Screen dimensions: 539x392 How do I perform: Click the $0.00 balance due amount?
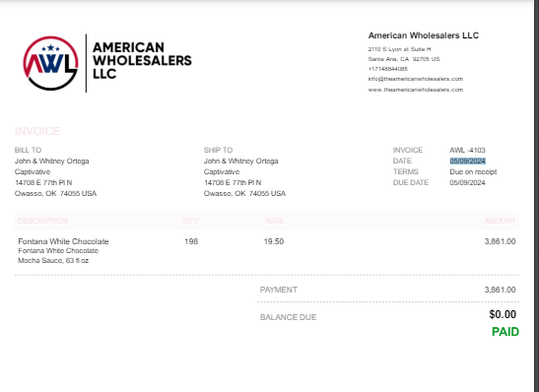503,314
